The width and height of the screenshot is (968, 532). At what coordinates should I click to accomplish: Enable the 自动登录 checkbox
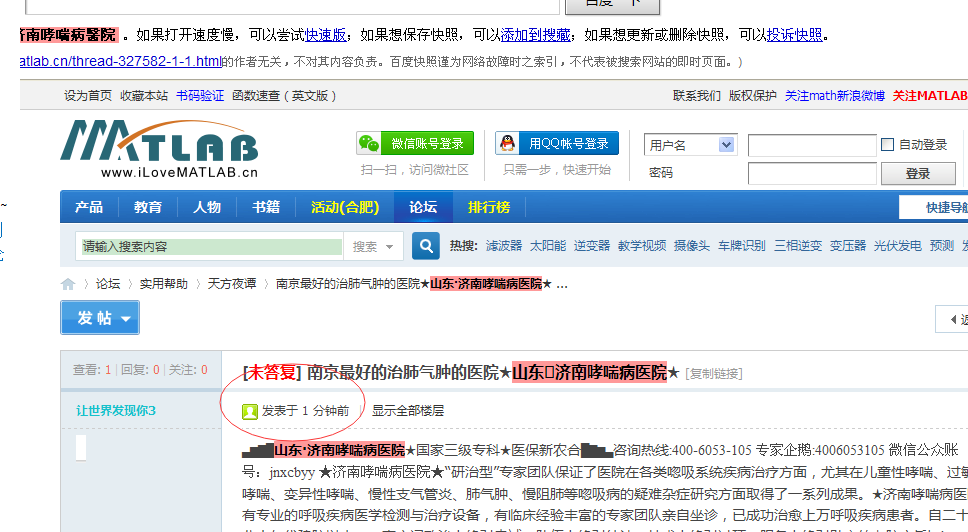tap(887, 145)
